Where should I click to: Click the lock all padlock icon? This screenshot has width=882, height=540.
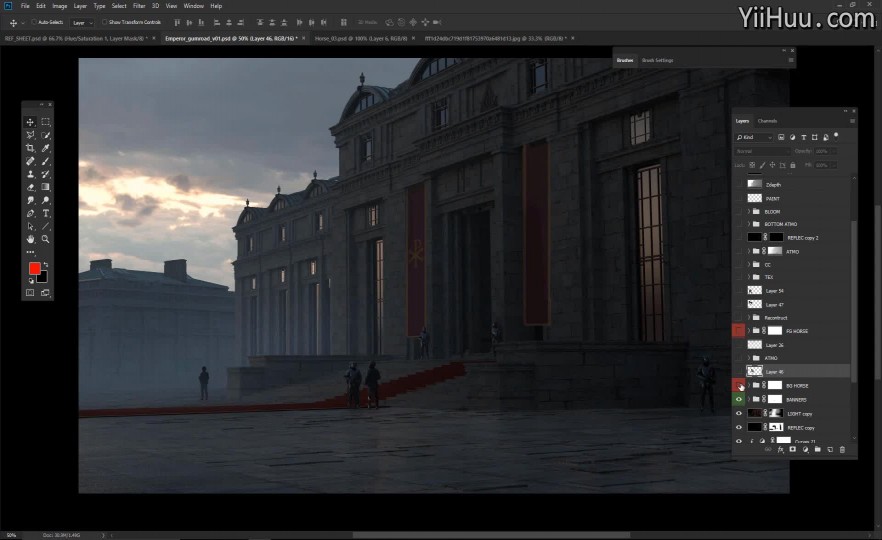793,165
